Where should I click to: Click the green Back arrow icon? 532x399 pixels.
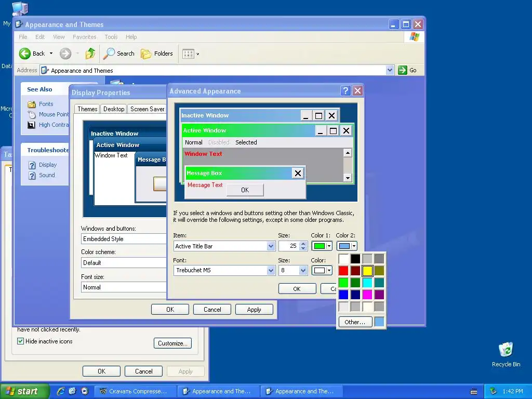point(25,54)
